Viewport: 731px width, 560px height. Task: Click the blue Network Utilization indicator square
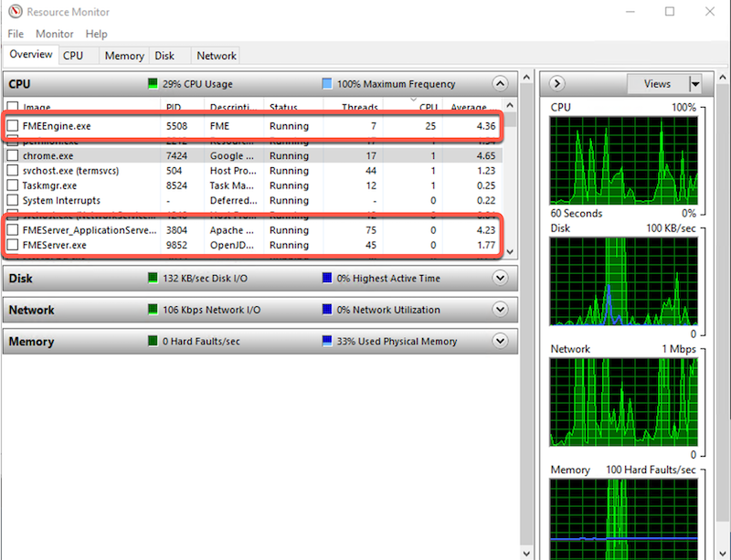click(x=327, y=310)
